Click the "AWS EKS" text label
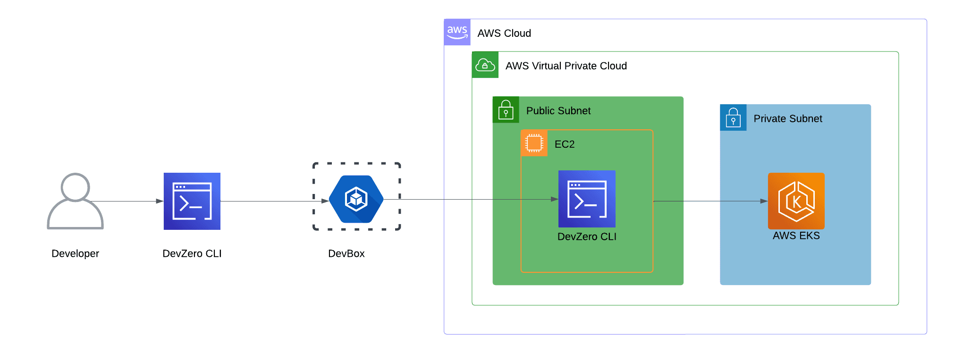Viewport: 980px width, 353px height. [x=796, y=235]
